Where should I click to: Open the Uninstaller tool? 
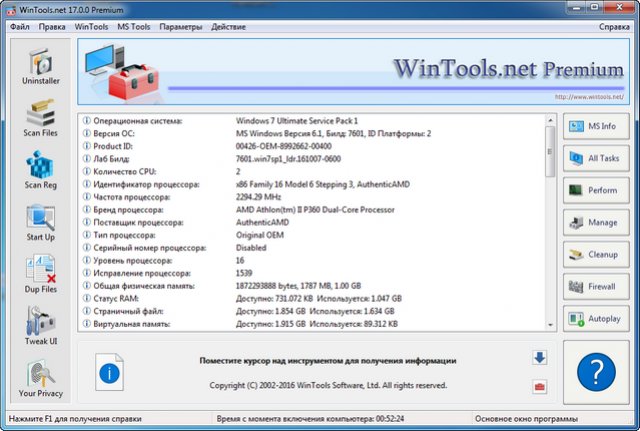pos(41,66)
